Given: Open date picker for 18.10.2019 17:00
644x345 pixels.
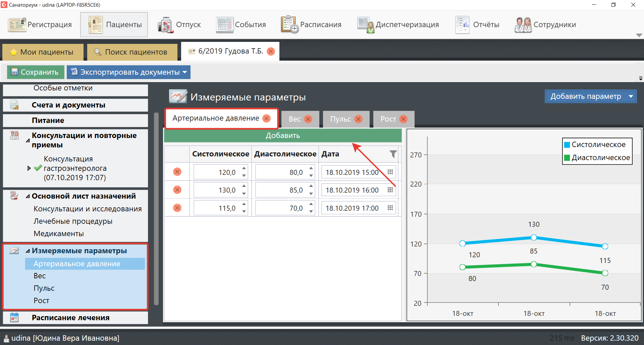Looking at the screenshot, I should pyautogui.click(x=390, y=208).
